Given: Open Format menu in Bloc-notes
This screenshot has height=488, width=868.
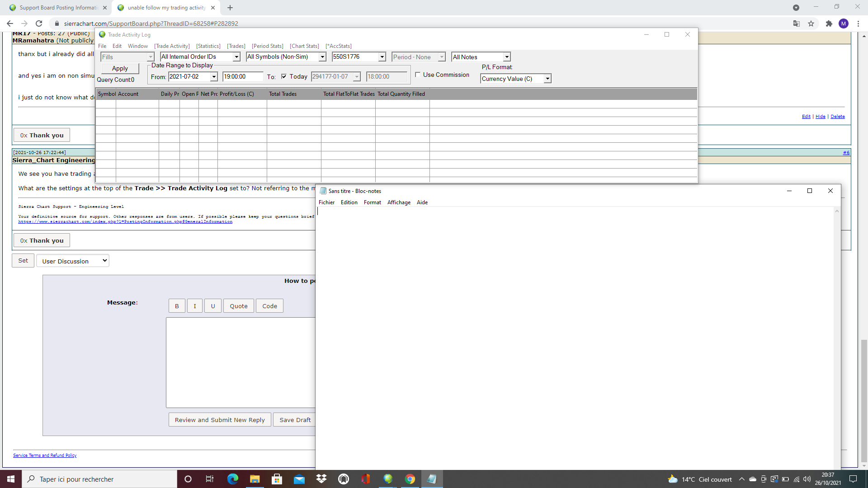Looking at the screenshot, I should click(x=372, y=202).
